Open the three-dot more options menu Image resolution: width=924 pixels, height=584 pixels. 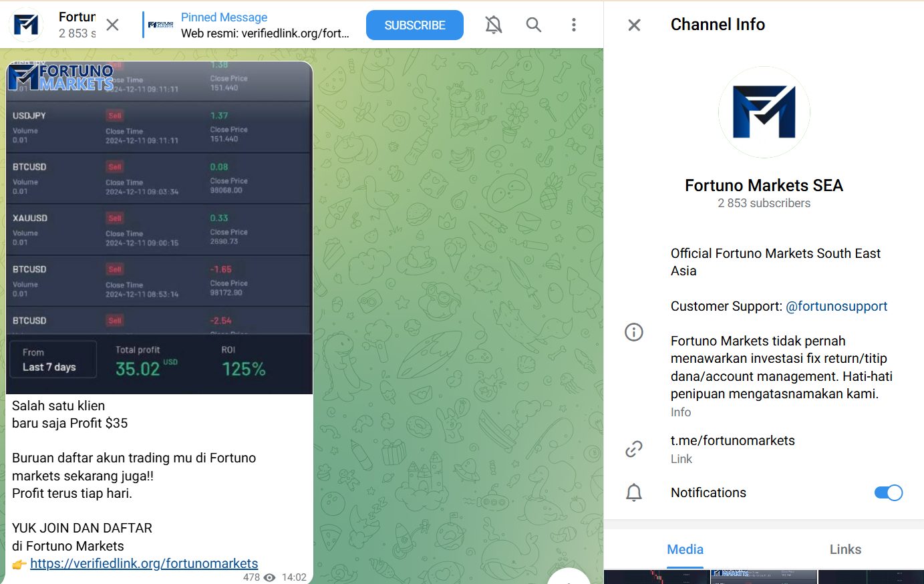573,25
